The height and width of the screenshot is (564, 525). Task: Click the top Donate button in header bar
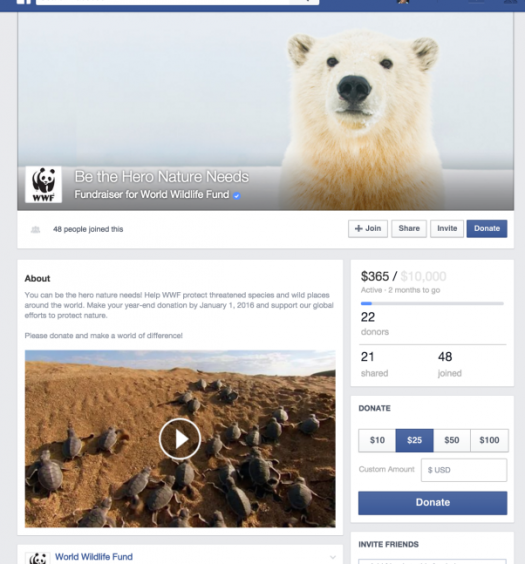[487, 229]
